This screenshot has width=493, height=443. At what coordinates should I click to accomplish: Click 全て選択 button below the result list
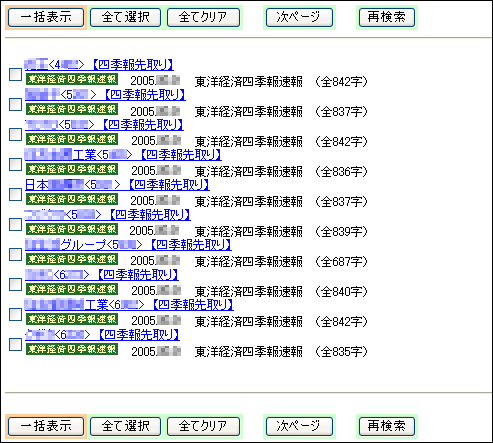coord(125,426)
